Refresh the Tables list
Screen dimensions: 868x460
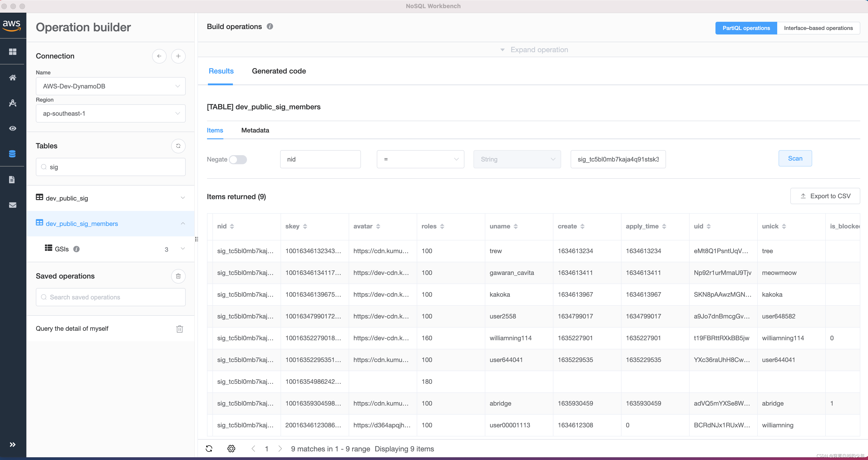tap(178, 146)
